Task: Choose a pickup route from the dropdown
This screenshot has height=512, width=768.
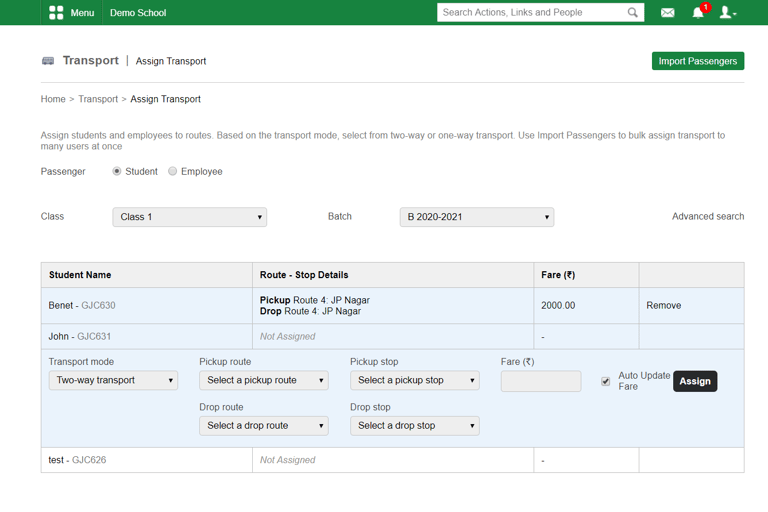Action: coord(264,380)
